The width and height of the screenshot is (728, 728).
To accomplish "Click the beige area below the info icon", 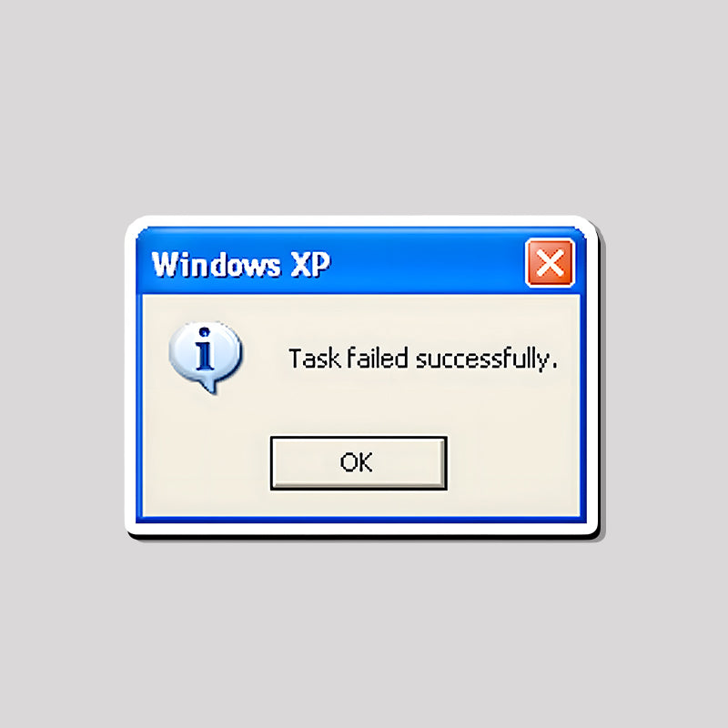I will (206, 416).
